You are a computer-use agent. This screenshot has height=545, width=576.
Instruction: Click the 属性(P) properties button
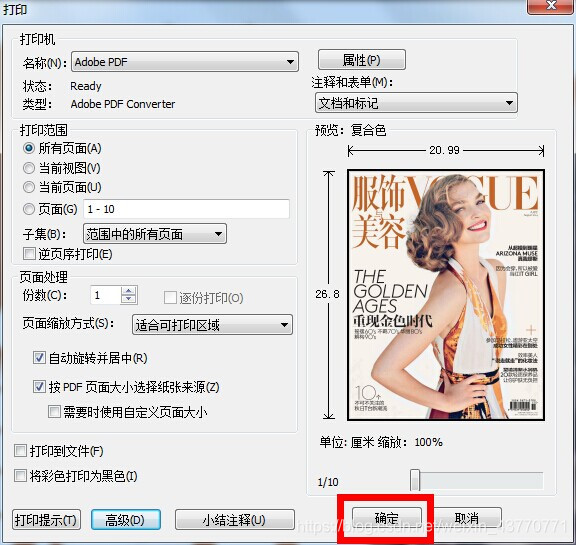tap(362, 59)
